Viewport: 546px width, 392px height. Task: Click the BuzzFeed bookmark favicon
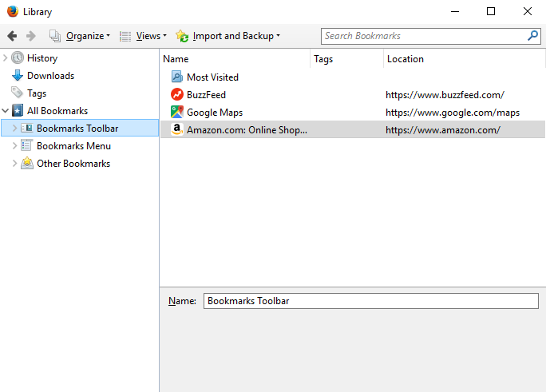tap(176, 94)
